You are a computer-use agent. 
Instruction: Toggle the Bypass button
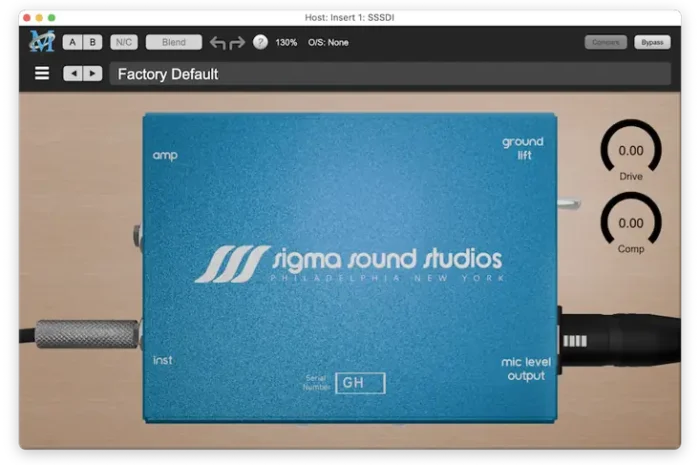652,42
